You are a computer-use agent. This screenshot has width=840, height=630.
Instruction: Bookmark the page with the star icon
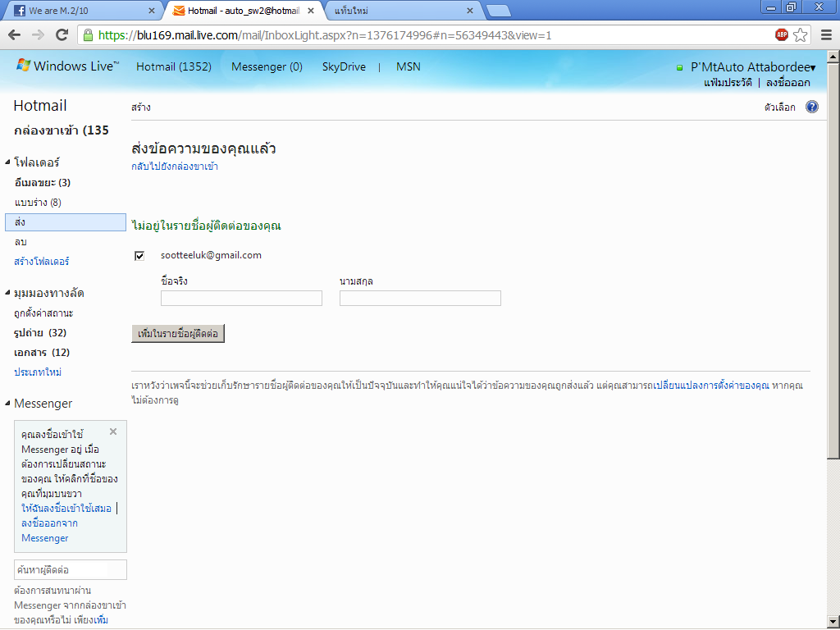(800, 35)
